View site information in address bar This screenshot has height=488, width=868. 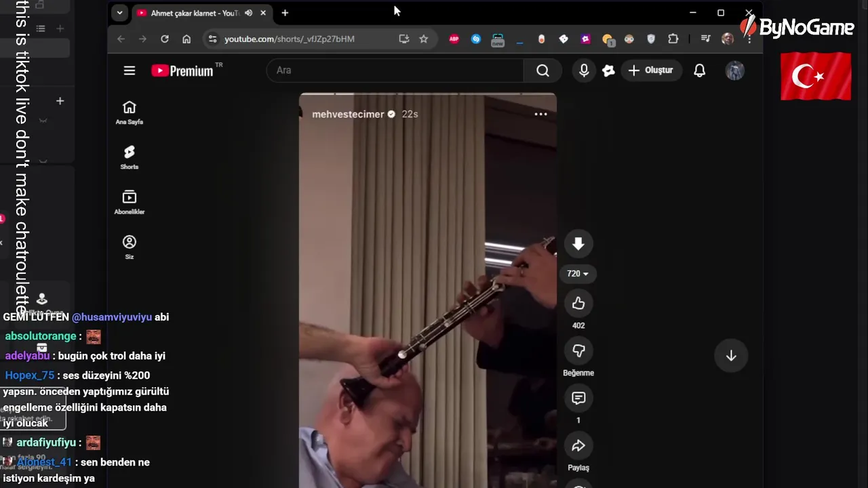click(213, 39)
